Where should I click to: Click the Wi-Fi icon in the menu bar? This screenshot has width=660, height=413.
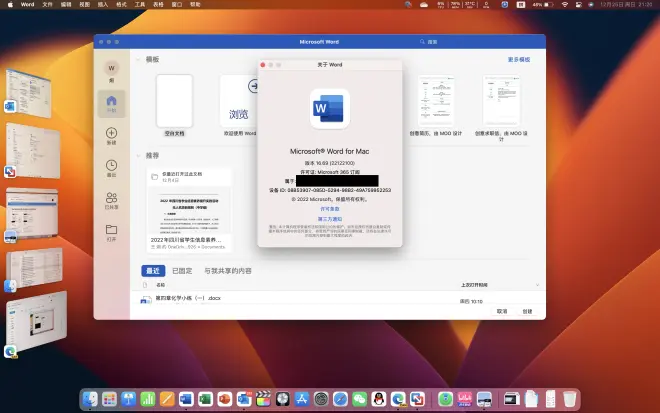click(565, 5)
